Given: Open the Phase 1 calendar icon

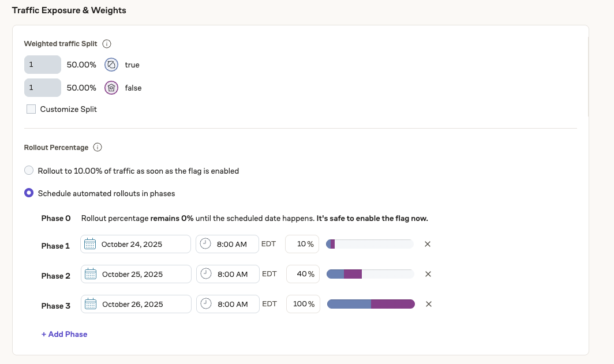Looking at the screenshot, I should (90, 243).
